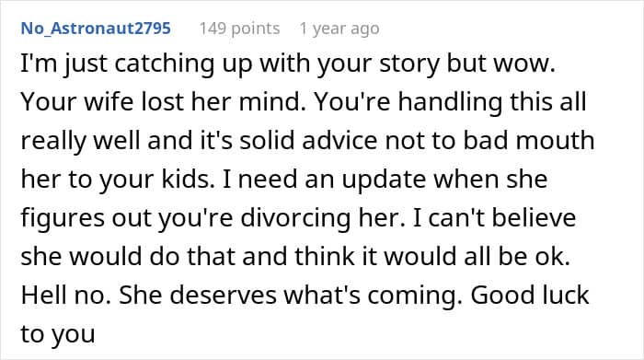Click the 149 points score label
The height and width of the screenshot is (360, 644).
[239, 29]
